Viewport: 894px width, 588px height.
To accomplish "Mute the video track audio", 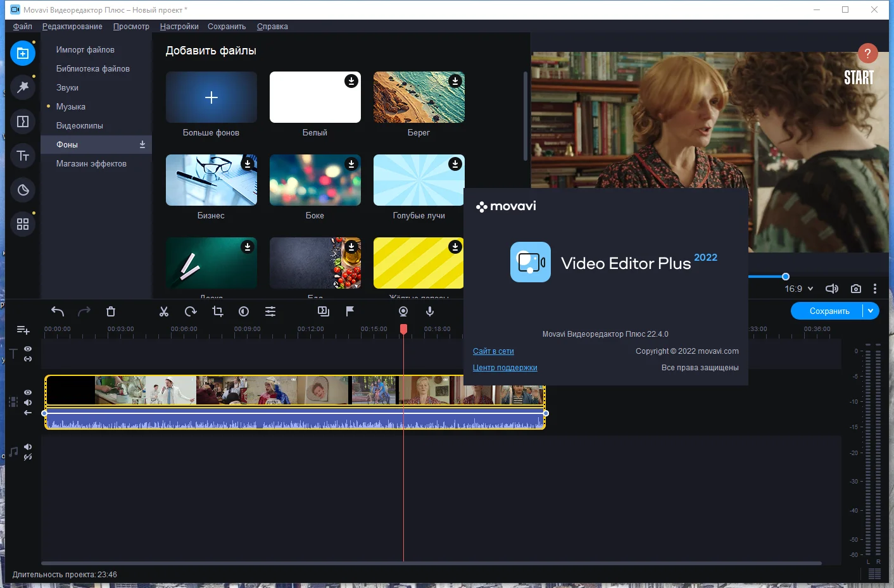I will [x=28, y=403].
